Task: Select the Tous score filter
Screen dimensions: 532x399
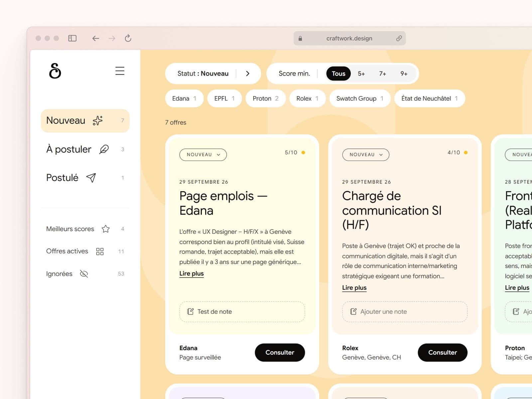Action: pyautogui.click(x=338, y=73)
